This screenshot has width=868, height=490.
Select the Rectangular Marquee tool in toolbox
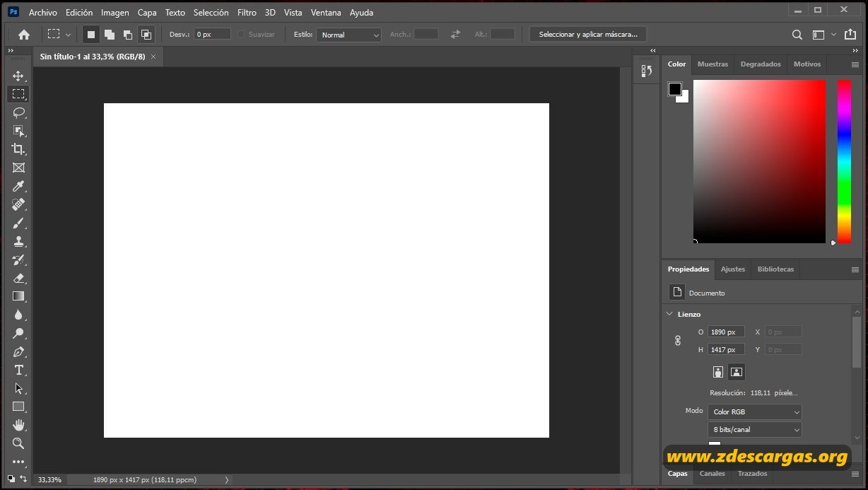[18, 94]
